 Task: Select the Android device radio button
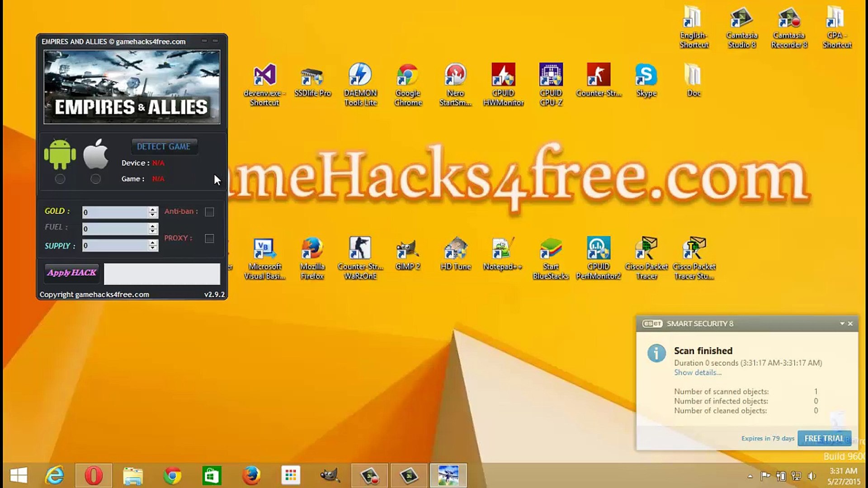pos(60,179)
